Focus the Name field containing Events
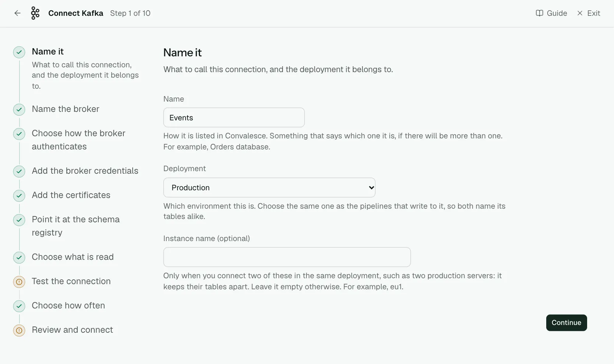614x364 pixels. (234, 117)
